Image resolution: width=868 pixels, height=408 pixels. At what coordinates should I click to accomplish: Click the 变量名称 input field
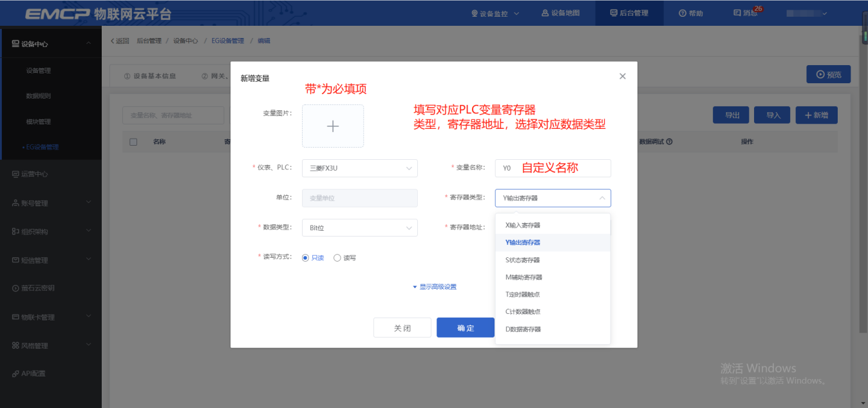(552, 168)
